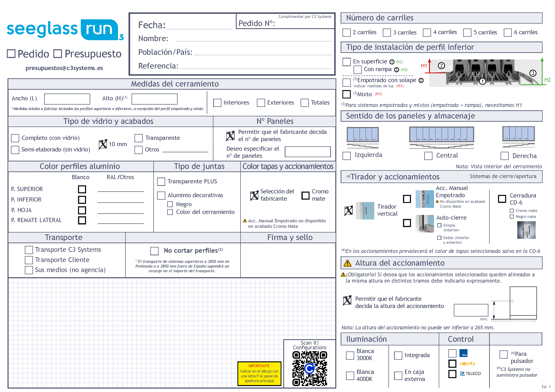The height and width of the screenshot is (392, 555).
Task: Click the warning triangle beside Altura del accionamiento
Action: pyautogui.click(x=348, y=263)
